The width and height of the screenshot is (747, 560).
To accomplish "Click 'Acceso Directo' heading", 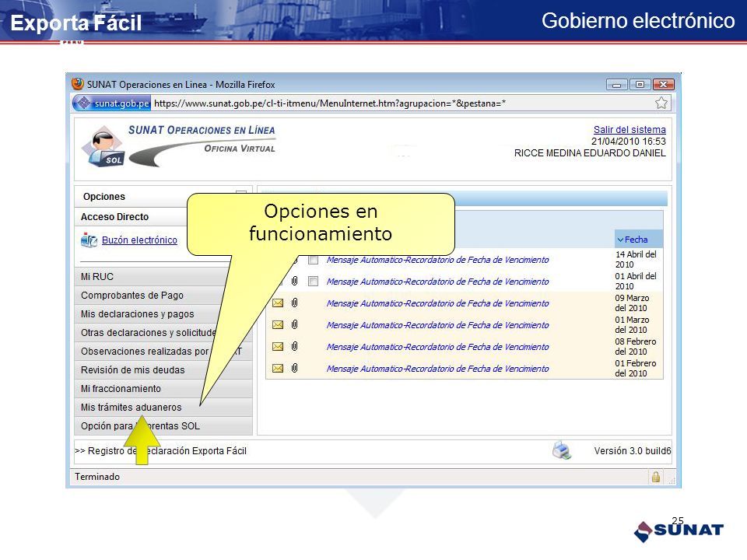I will point(115,217).
